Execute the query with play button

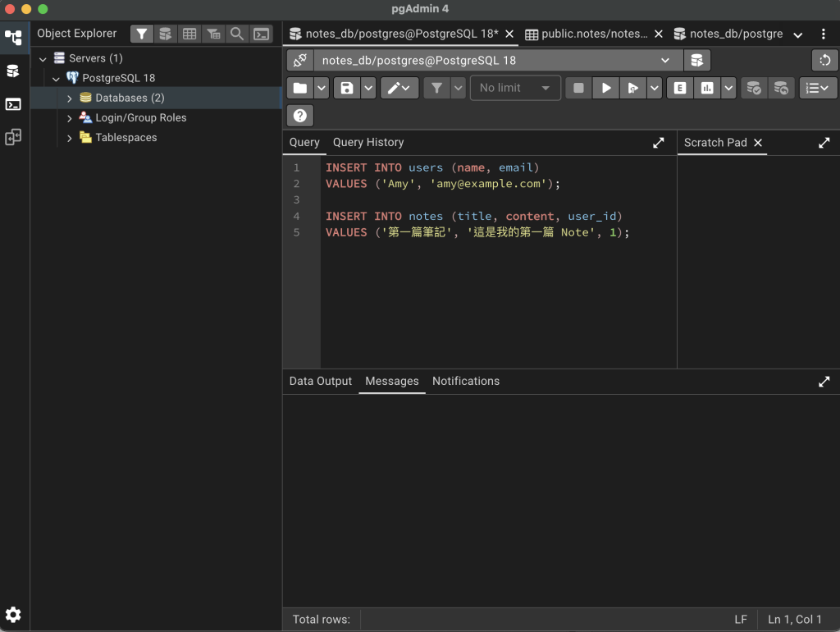[606, 88]
